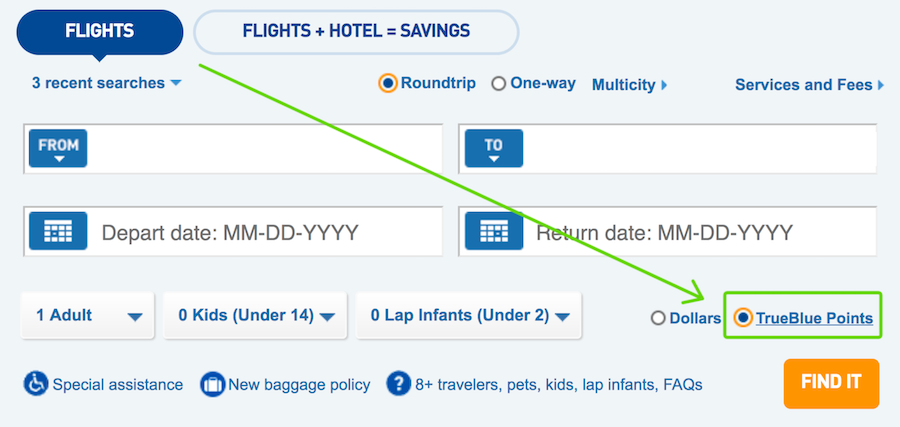Choose the Dollars fare option
Image resolution: width=900 pixels, height=427 pixels.
pos(658,318)
